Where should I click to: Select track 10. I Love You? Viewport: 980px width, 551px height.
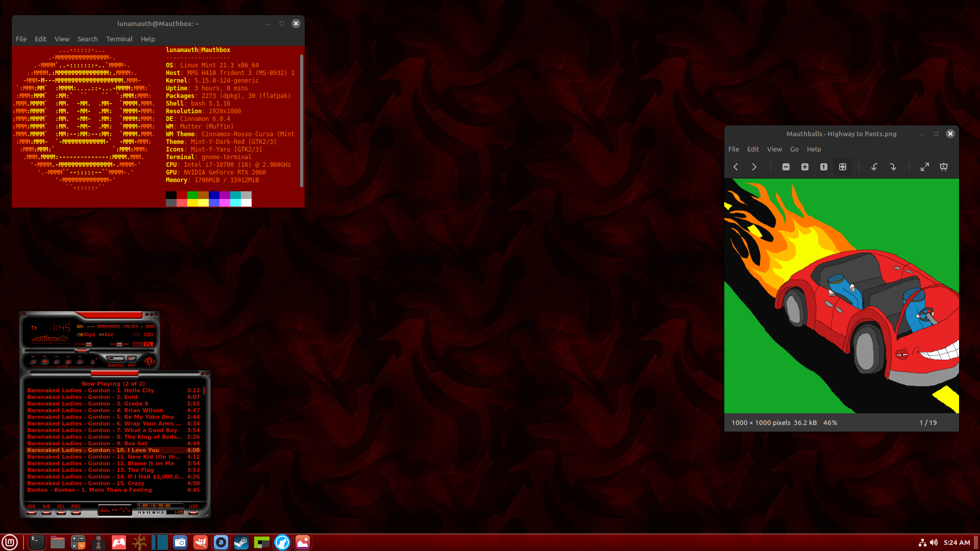coord(113,450)
